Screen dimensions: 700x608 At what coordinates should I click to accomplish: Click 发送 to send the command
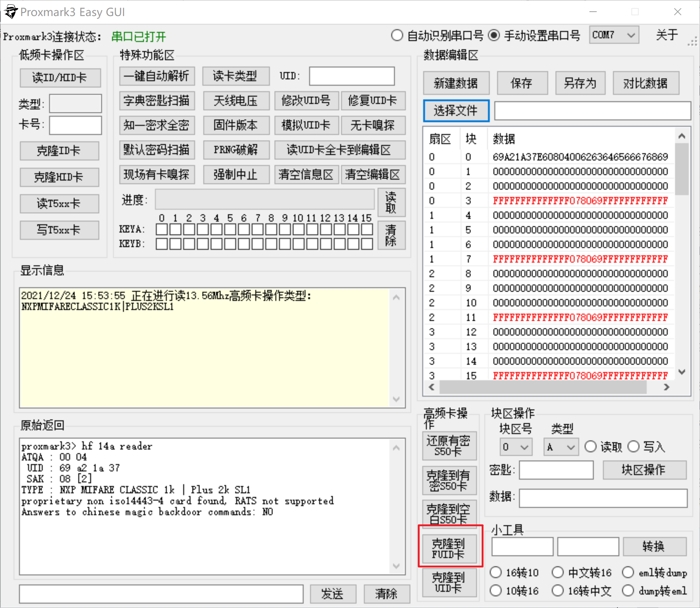tap(332, 594)
